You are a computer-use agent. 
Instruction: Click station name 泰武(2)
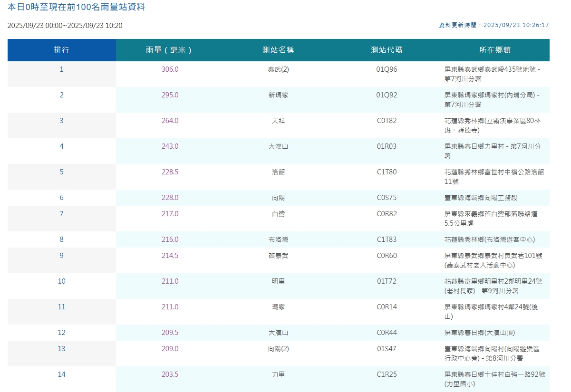point(279,69)
